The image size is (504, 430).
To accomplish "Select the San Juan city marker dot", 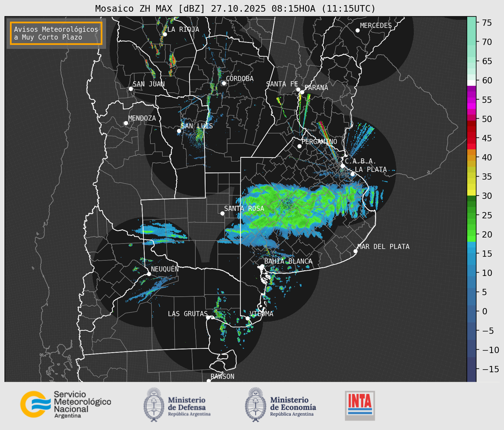I will point(131,89).
